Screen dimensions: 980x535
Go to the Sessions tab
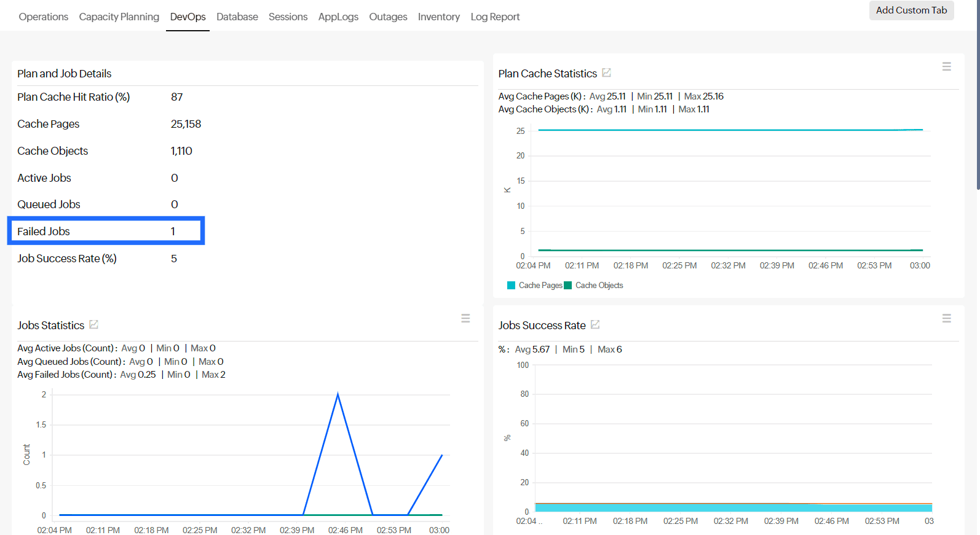[288, 17]
